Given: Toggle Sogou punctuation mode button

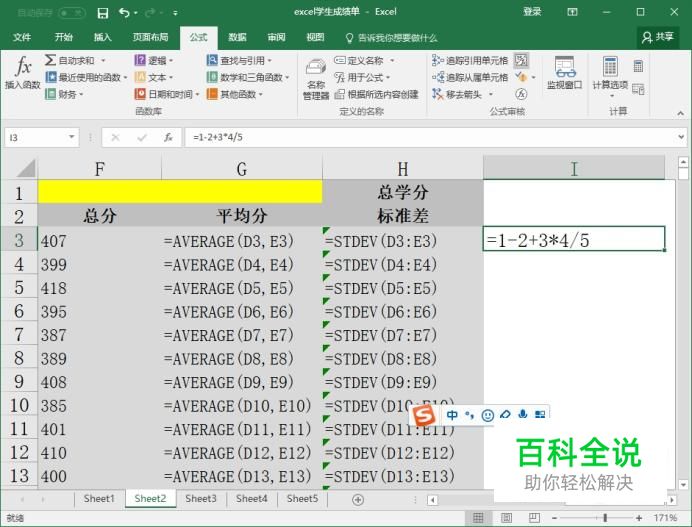Looking at the screenshot, I should (470, 415).
